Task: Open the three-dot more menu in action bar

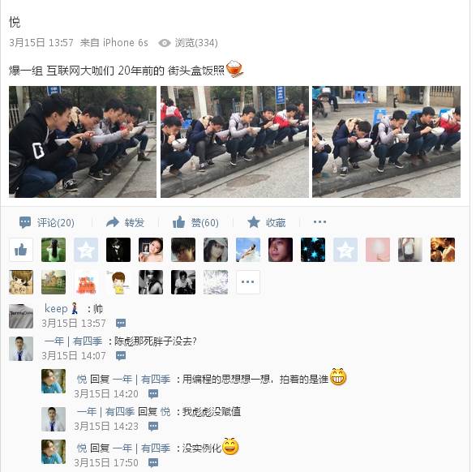Action: pyautogui.click(x=319, y=222)
